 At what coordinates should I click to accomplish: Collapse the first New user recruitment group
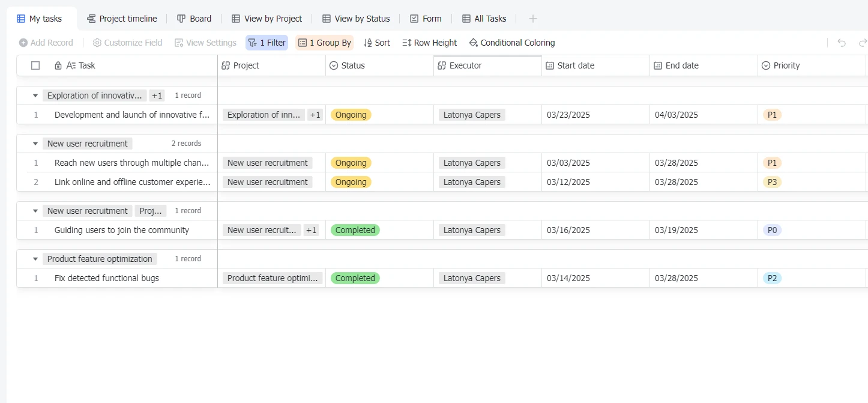(x=35, y=144)
